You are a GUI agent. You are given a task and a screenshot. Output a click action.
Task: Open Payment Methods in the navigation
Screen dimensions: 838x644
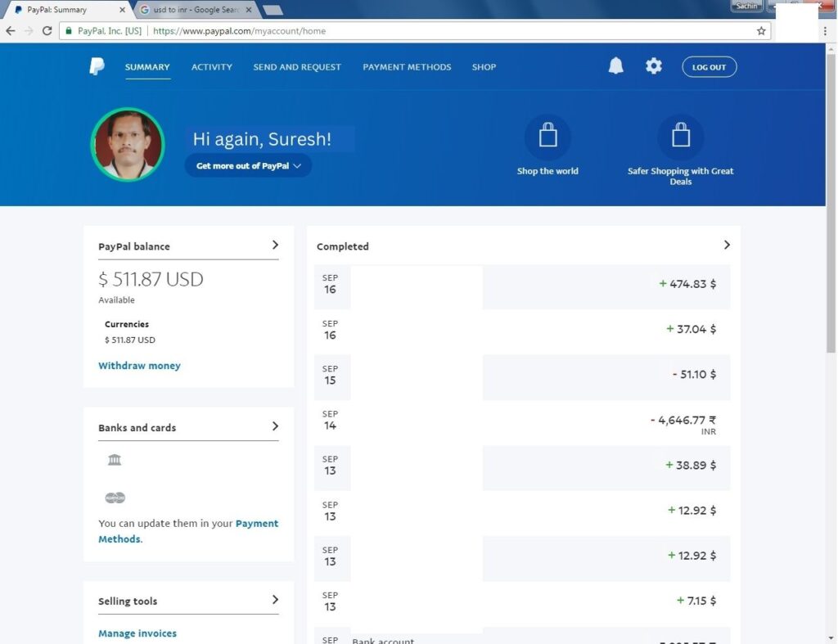[x=407, y=67]
